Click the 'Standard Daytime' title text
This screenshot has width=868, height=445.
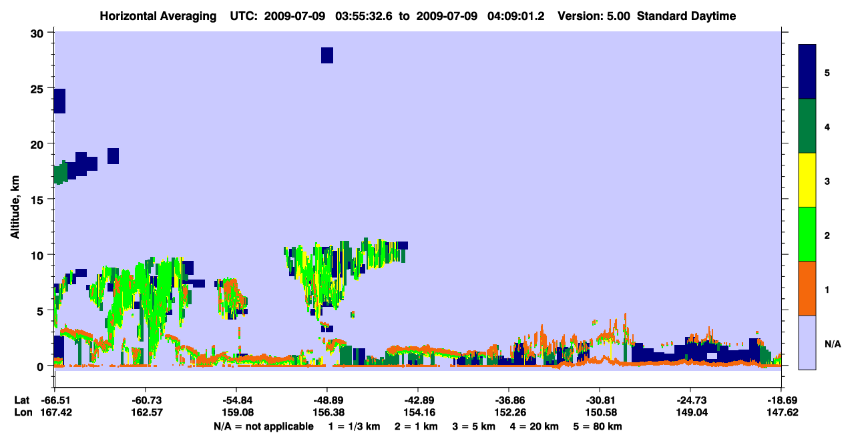tap(686, 16)
